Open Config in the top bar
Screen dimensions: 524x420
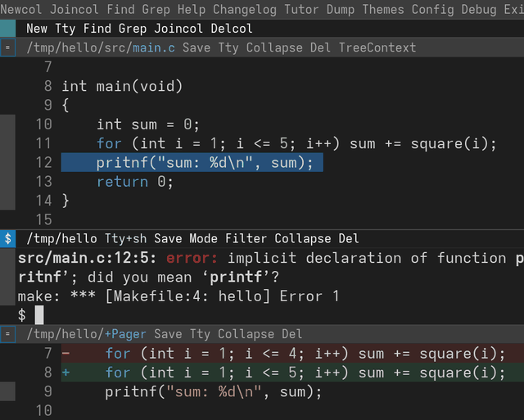click(432, 9)
